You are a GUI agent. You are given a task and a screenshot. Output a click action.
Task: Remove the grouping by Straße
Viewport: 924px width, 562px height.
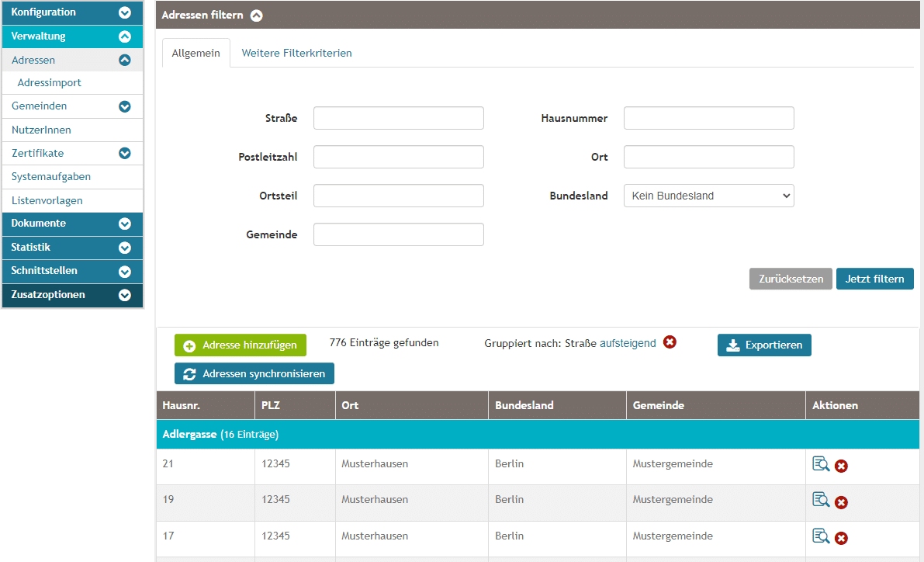click(670, 342)
